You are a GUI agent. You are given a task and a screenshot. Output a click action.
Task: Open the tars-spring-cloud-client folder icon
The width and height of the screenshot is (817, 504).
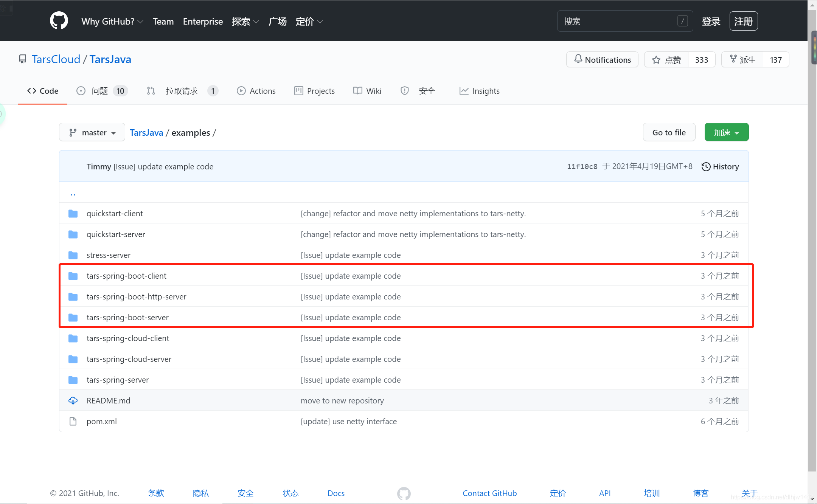pos(73,338)
